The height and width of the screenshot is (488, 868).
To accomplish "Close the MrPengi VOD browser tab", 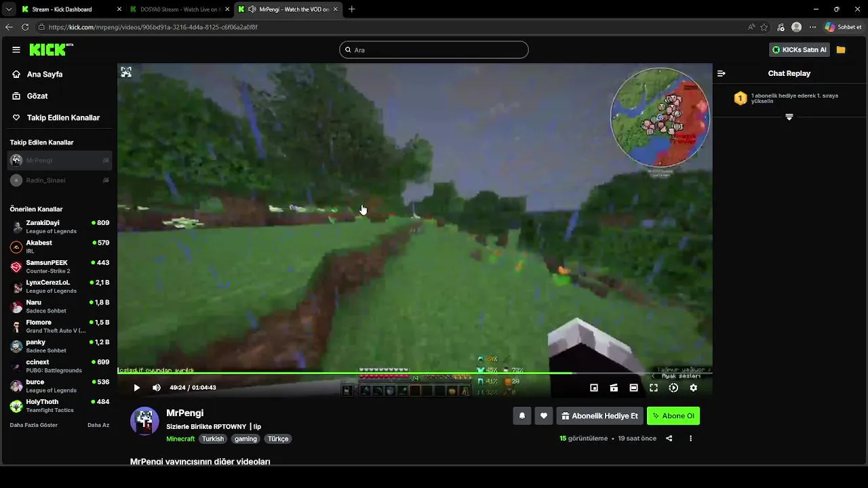I will point(336,9).
